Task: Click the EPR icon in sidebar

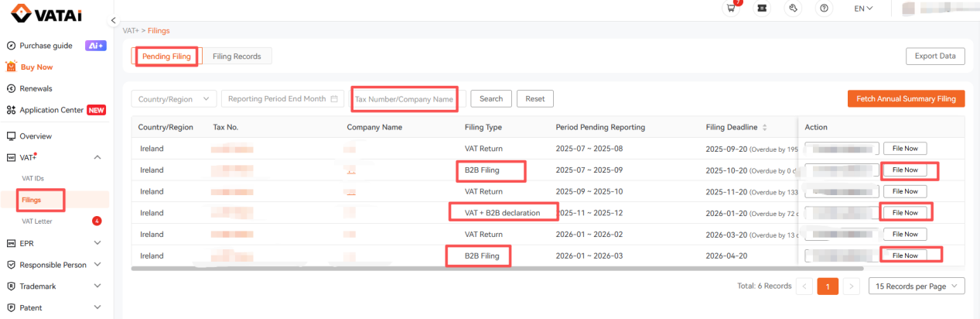Action: click(11, 243)
